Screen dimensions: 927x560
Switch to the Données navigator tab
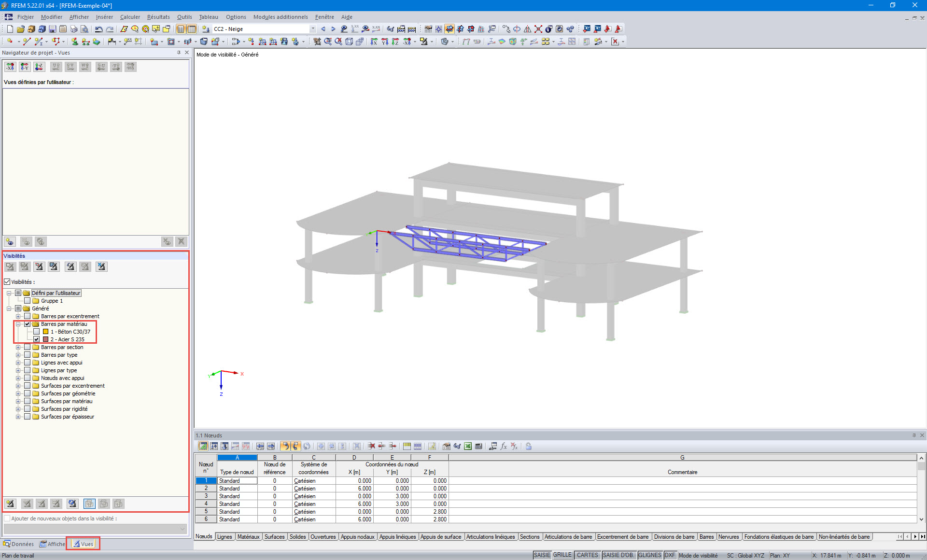19,544
